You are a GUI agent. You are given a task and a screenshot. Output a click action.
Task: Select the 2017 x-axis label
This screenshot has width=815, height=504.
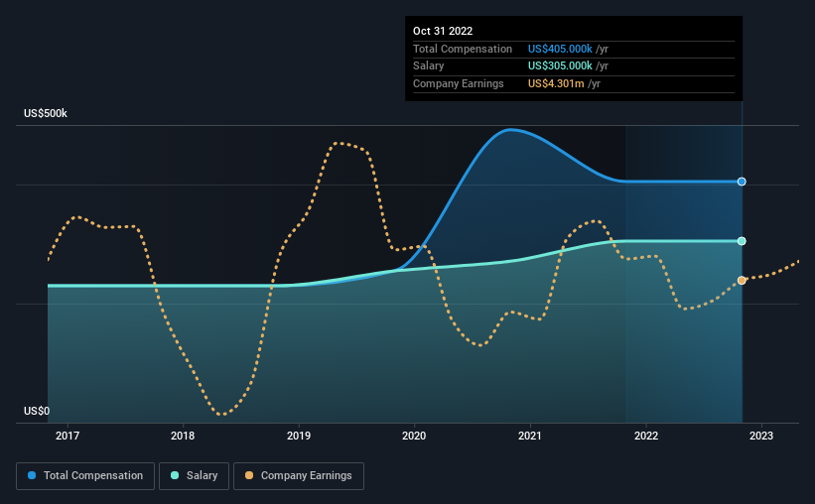(68, 436)
